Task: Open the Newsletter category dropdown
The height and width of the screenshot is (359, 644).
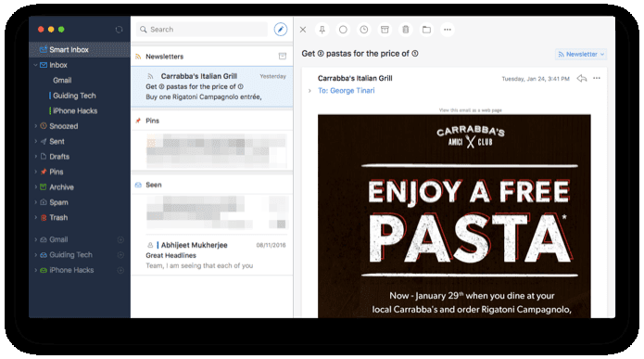Action: tap(581, 54)
